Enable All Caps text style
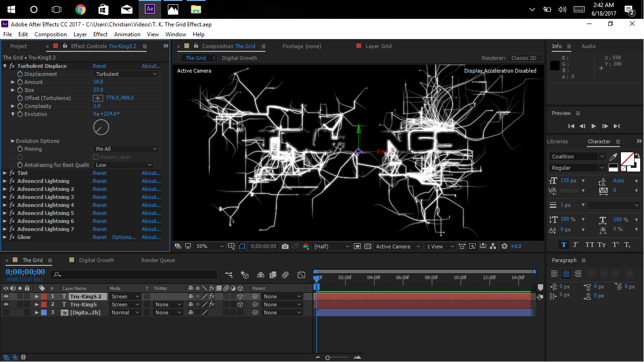Screen dimensions: 644x362 (x=589, y=245)
